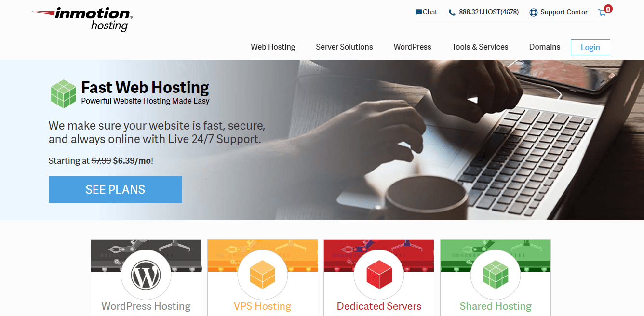The image size is (644, 316).
Task: Open the Shared Hosting link text
Action: [496, 306]
